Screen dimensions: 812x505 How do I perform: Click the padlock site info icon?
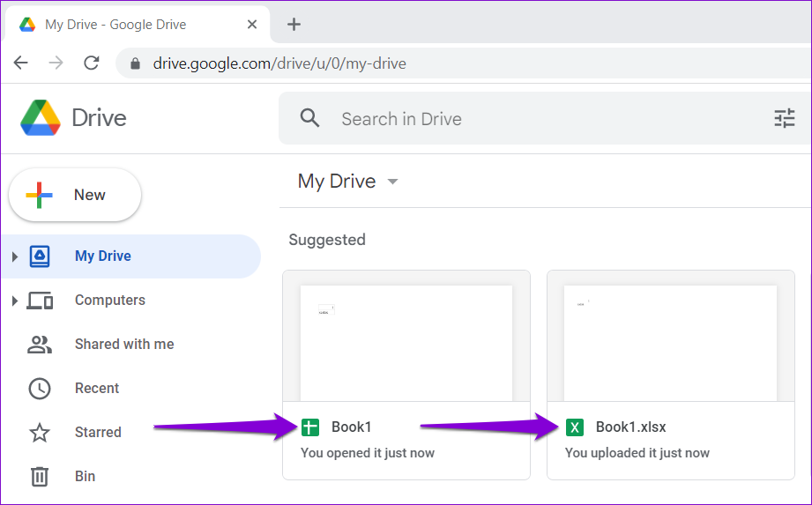135,63
